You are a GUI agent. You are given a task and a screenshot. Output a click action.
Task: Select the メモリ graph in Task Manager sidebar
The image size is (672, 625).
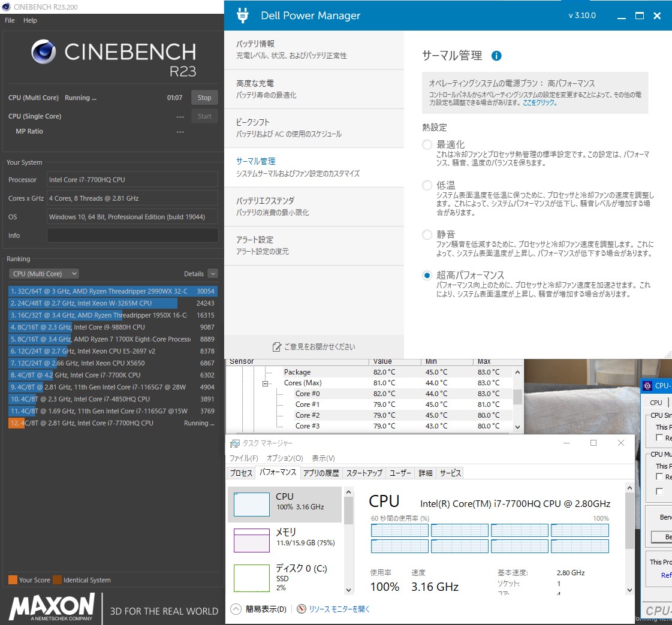coord(251,540)
